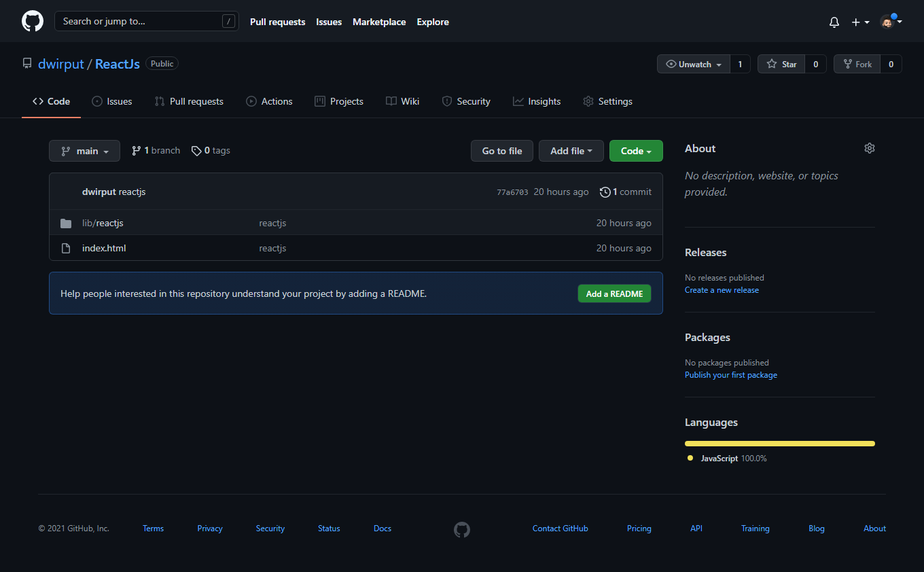Viewport: 924px width, 572px height.
Task: Click the Add a README button
Action: 615,293
